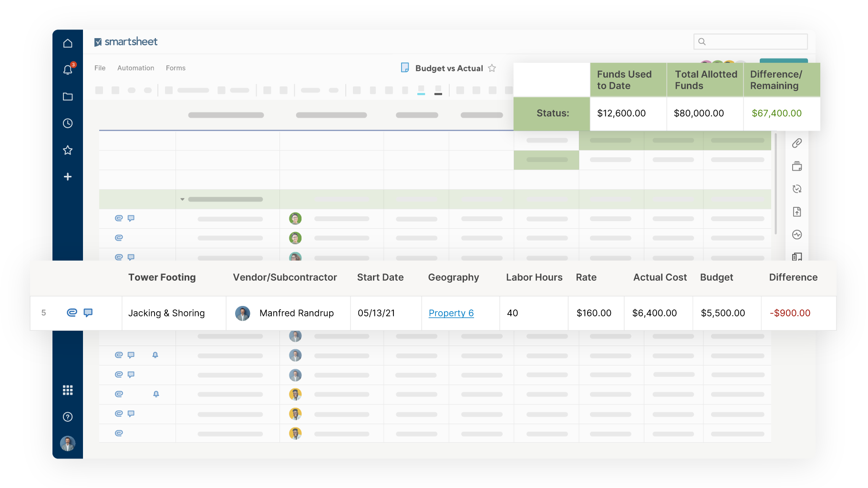The height and width of the screenshot is (488, 868).
Task: Open the app launcher grid icon
Action: coord(68,390)
